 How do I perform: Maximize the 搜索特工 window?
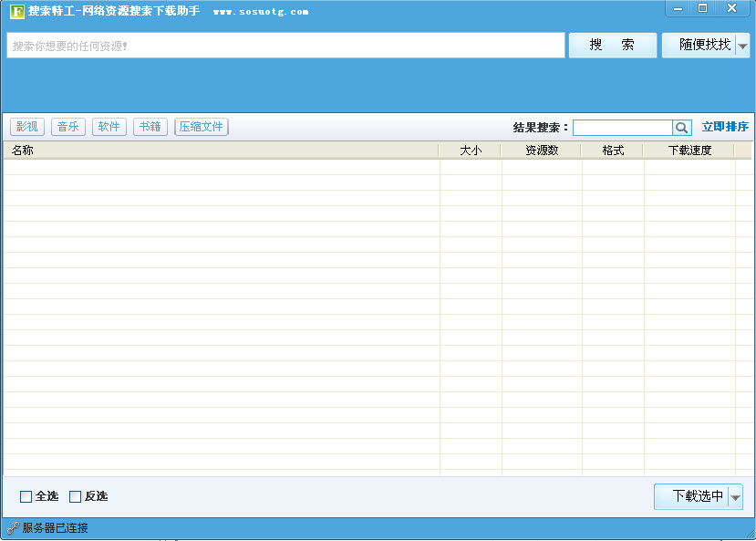tap(702, 8)
